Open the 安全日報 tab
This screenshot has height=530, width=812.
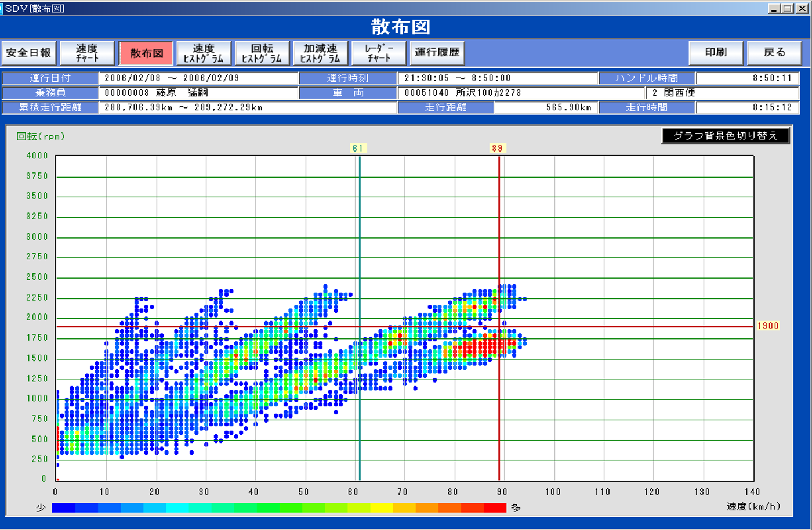point(29,53)
